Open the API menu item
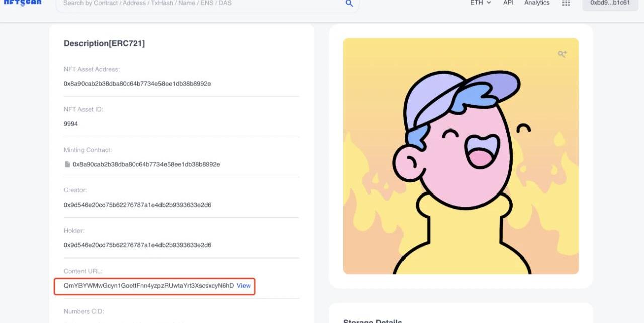This screenshot has height=323, width=644. tap(508, 3)
